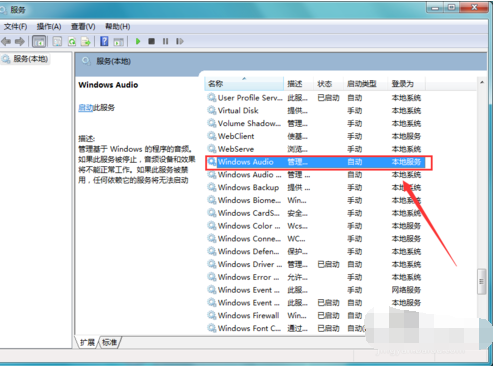Click the gear icon of Windows Driver row
This screenshot has height=367, width=493.
point(212,264)
